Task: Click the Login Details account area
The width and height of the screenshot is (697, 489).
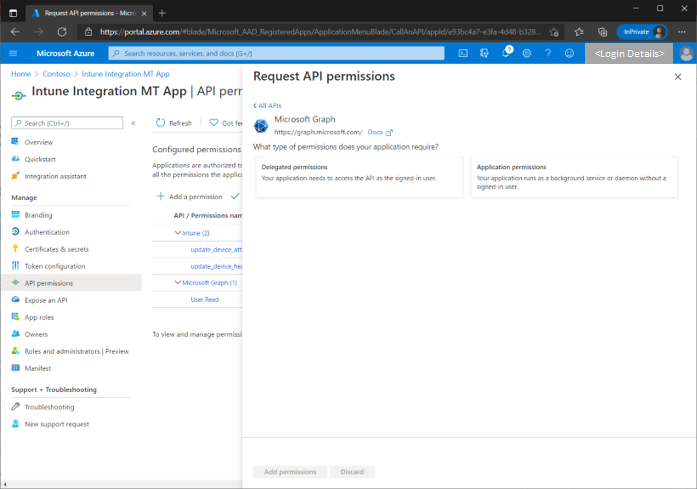Action: pos(629,53)
